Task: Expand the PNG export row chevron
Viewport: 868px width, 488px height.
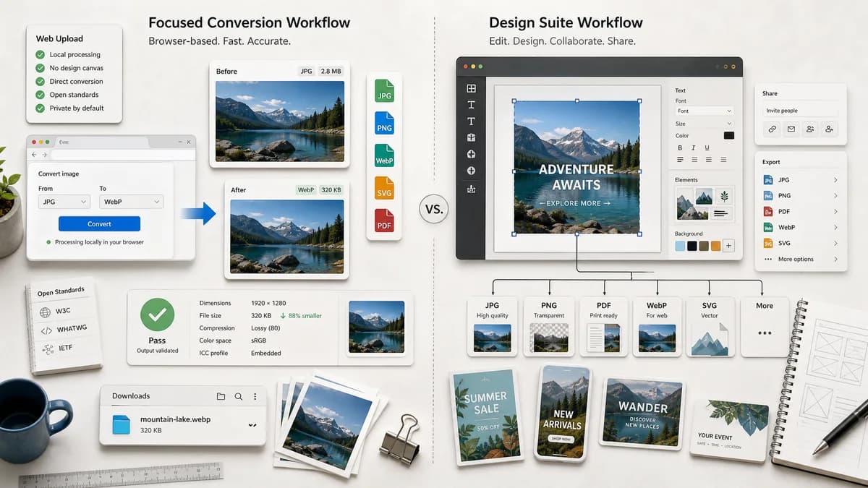Action: pos(835,196)
